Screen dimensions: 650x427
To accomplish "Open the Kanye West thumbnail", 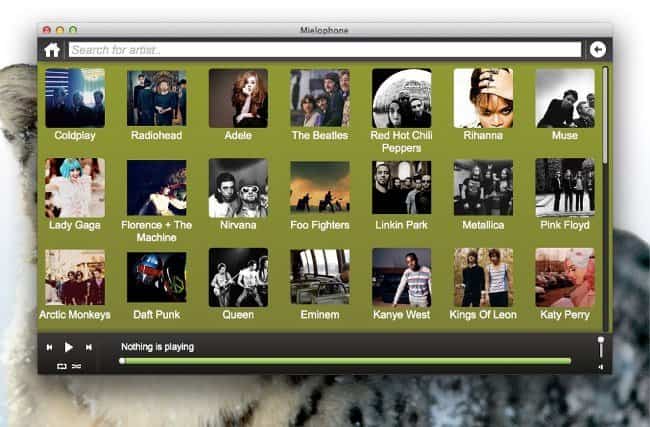I will [402, 277].
